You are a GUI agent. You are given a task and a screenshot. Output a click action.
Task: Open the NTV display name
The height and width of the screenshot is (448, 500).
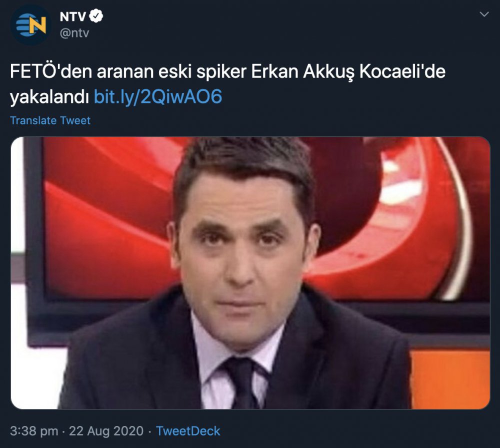[73, 16]
